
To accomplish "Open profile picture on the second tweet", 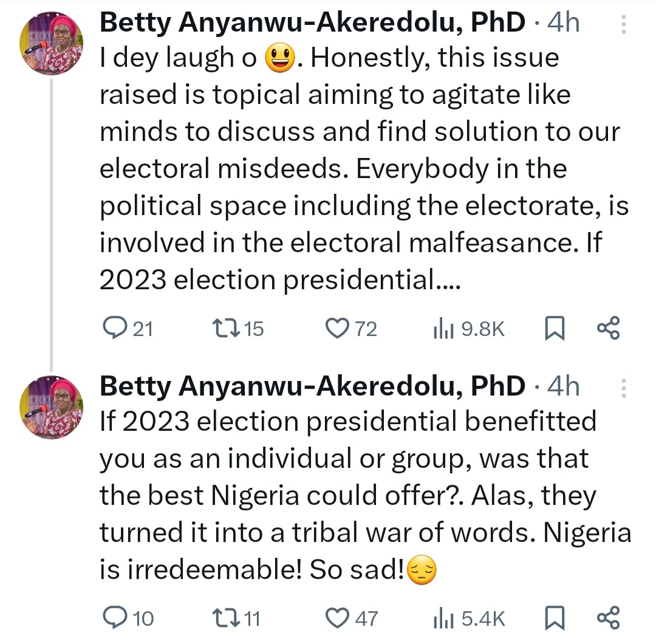I will (x=52, y=407).
